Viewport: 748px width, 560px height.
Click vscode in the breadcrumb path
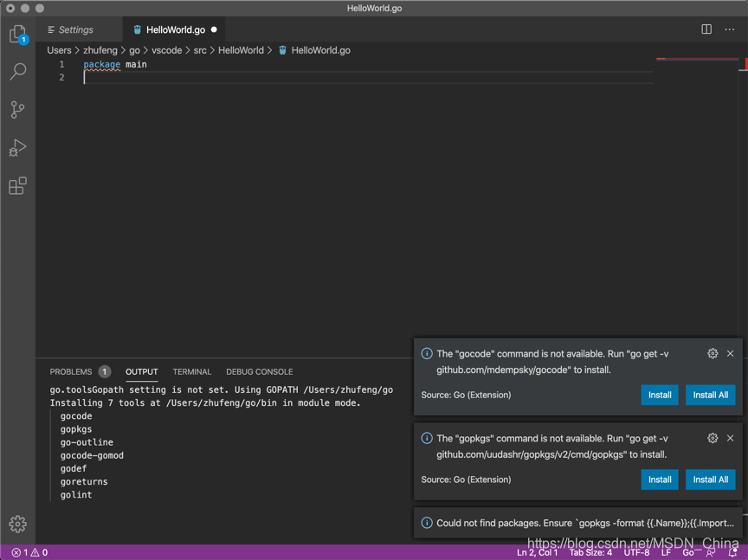point(166,50)
